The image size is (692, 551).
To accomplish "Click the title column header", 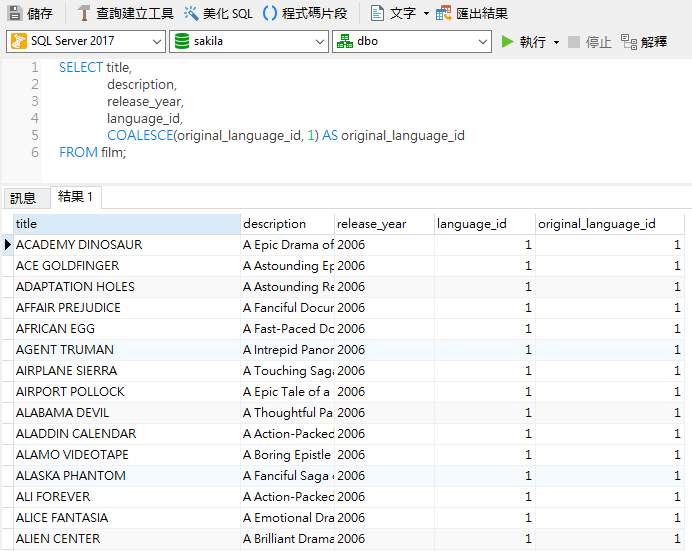I will tap(126, 224).
